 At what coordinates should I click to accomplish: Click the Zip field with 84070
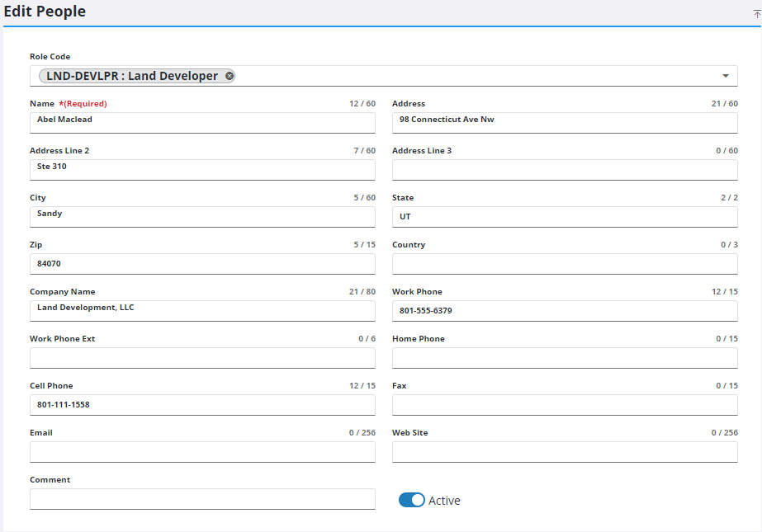coord(202,263)
